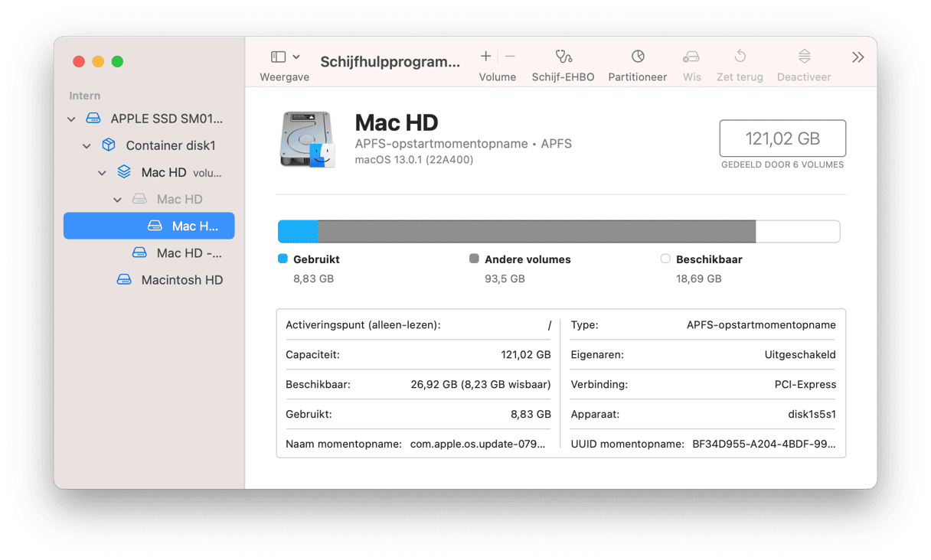This screenshot has width=931, height=560.
Task: Click the Andere volumes grey legend swatch
Action: click(x=474, y=259)
